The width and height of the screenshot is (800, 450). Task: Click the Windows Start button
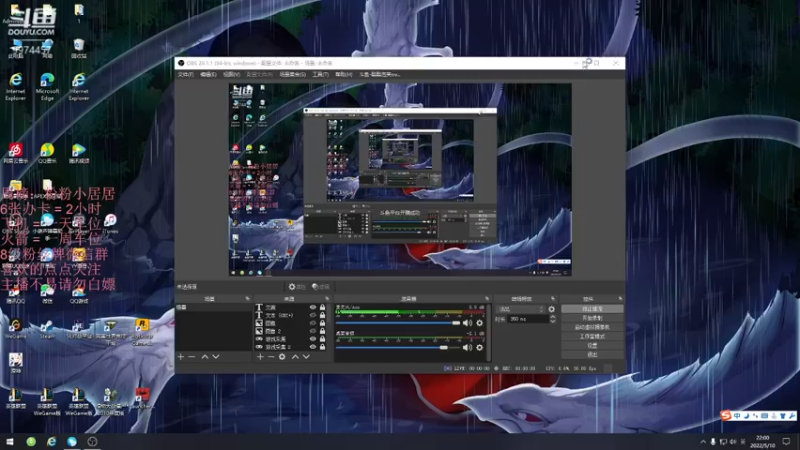(x=10, y=441)
